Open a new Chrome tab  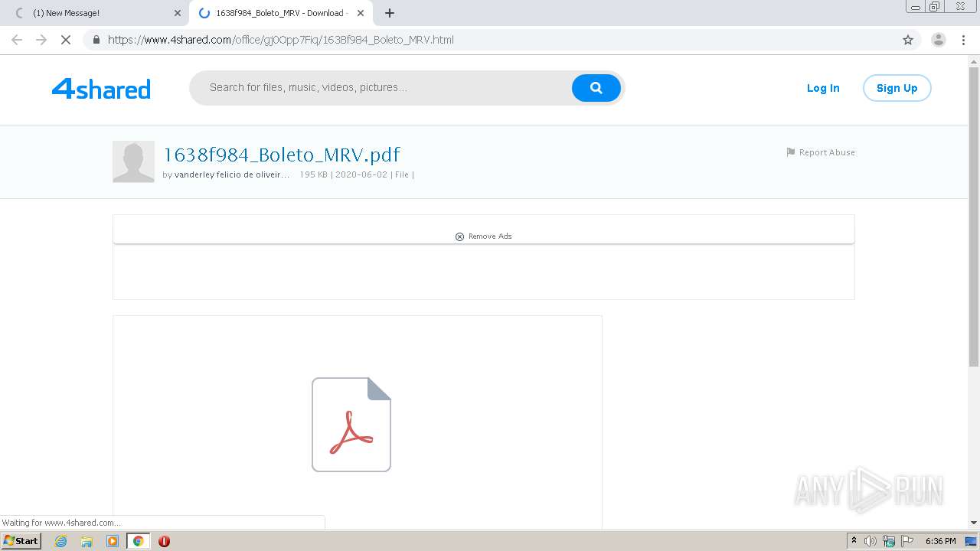pyautogui.click(x=390, y=13)
